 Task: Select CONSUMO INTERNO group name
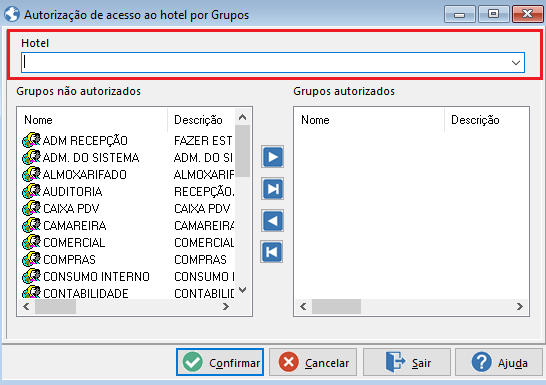tap(96, 277)
